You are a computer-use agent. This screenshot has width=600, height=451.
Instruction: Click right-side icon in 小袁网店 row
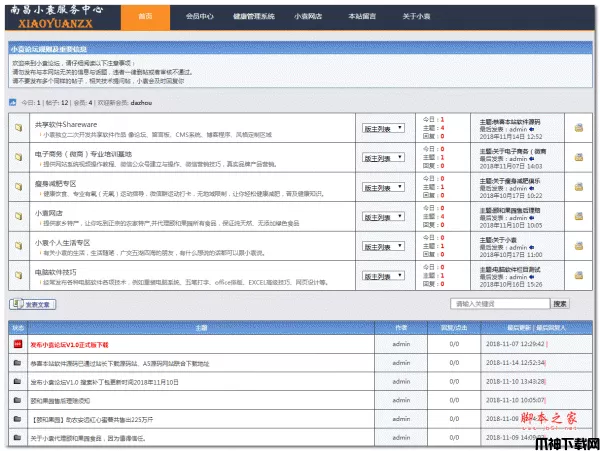tap(579, 216)
